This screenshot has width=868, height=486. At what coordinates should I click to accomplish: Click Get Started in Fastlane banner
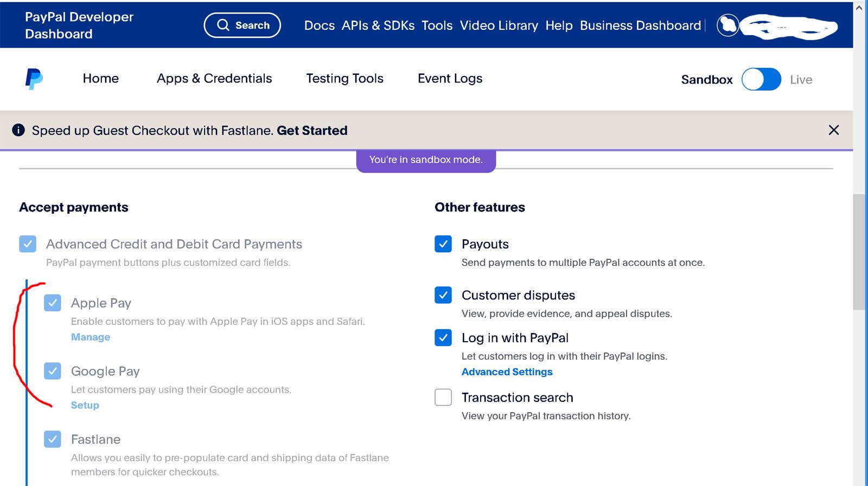312,131
